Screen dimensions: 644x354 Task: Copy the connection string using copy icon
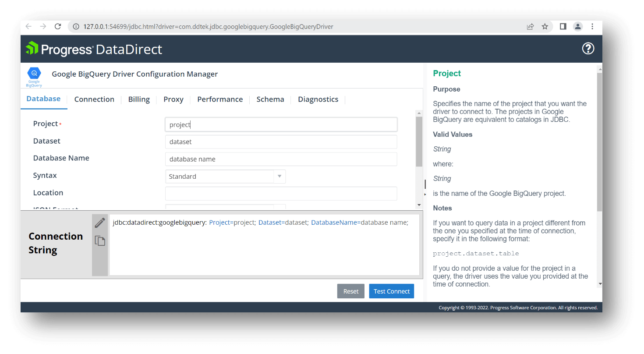pyautogui.click(x=100, y=241)
